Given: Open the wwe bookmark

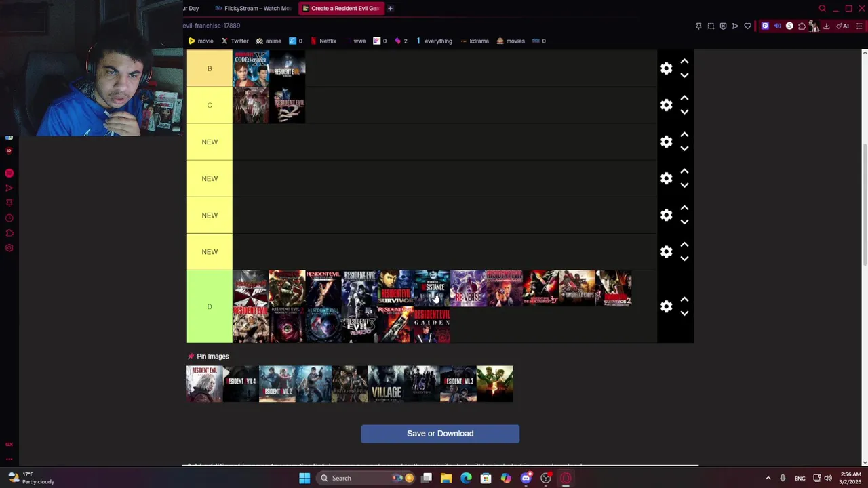Looking at the screenshot, I should 359,41.
